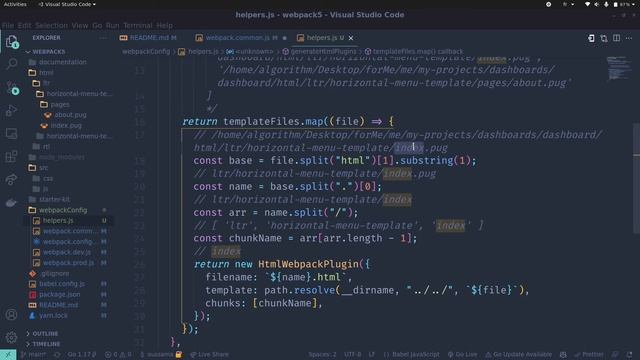This screenshot has height=360, width=640.
Task: Click Go 1.17 version in status bar
Action: point(82,355)
